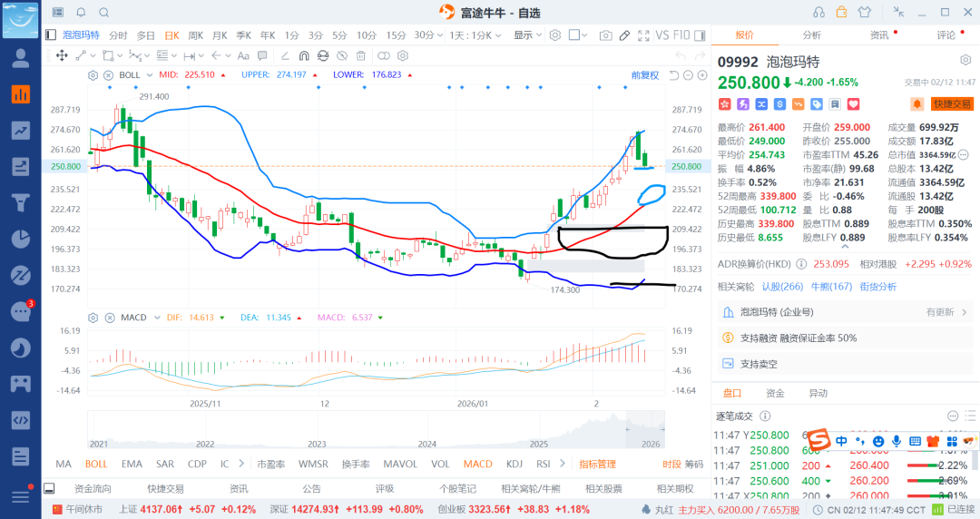Toggle the price alert bell button
The width and height of the screenshot is (980, 519).
[916, 103]
